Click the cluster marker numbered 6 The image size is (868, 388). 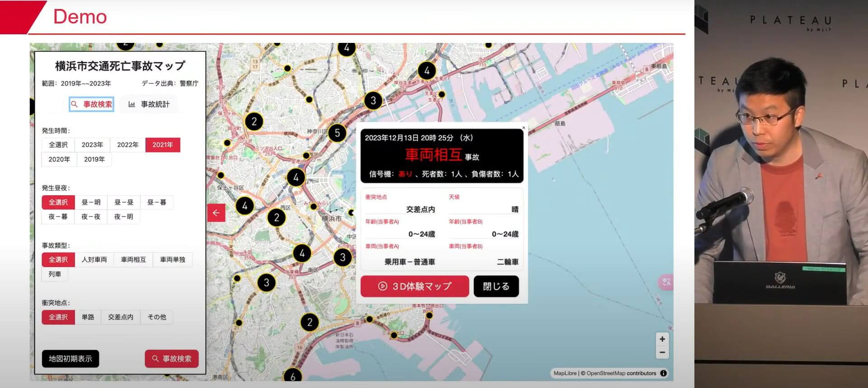pyautogui.click(x=292, y=376)
